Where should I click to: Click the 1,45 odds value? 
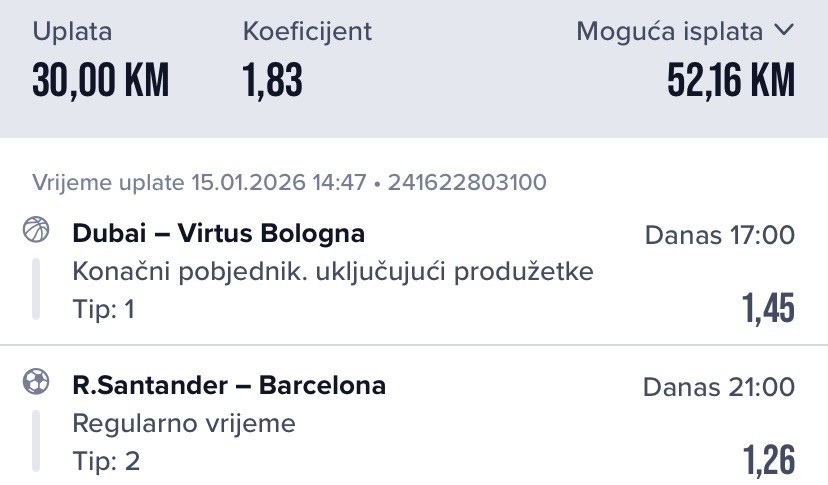pos(768,309)
